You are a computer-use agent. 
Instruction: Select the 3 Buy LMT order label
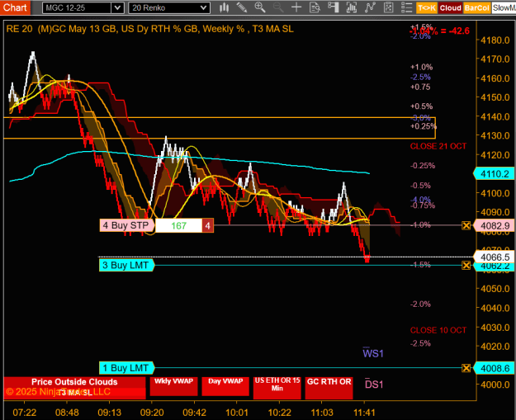(x=126, y=265)
